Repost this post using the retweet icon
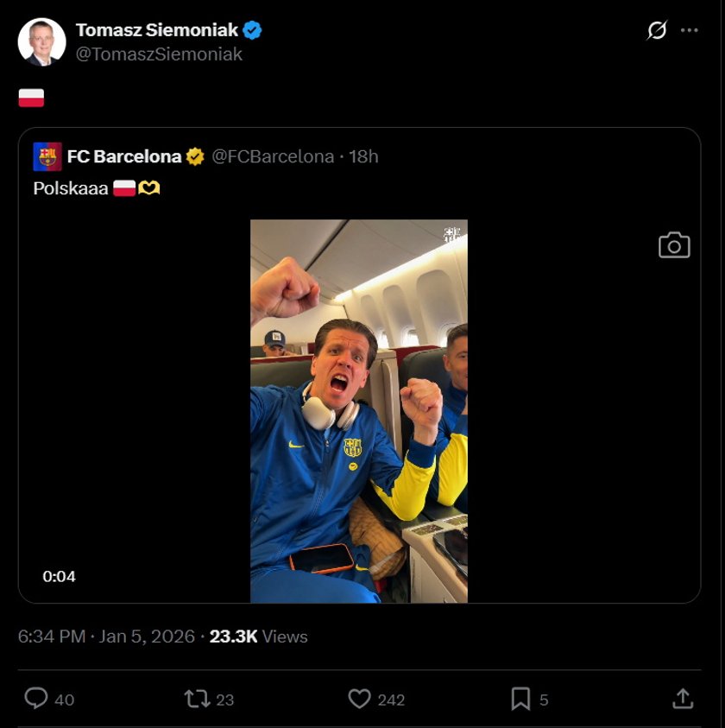Image resolution: width=725 pixels, height=728 pixels. 198,699
